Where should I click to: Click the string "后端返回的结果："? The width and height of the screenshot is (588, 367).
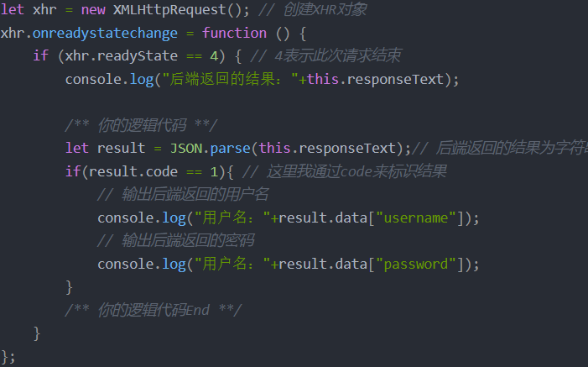(x=230, y=79)
